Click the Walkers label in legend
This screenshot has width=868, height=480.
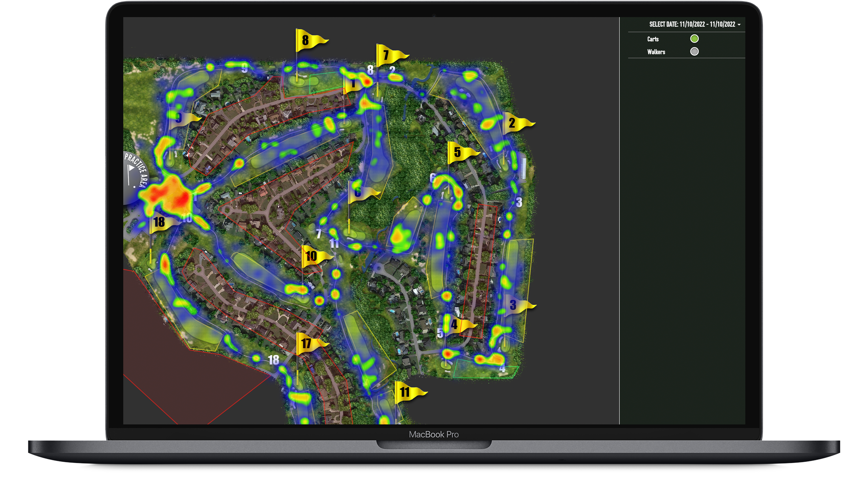click(656, 52)
